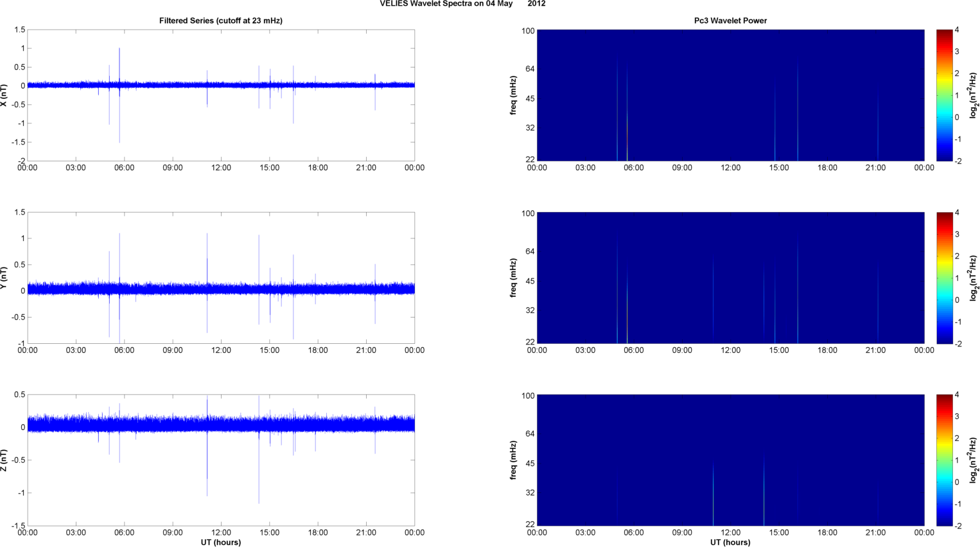Click the 06:00 tick label under the Z series plot
980x547 pixels.
124,532
